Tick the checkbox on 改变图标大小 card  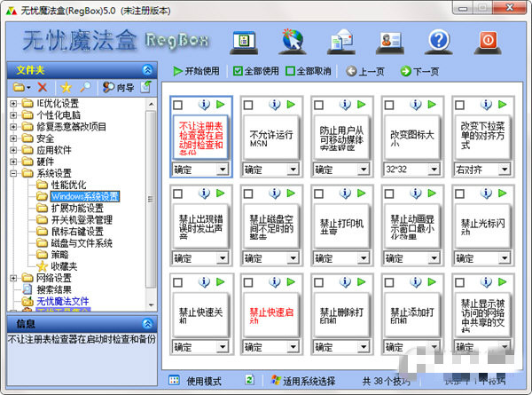389,105
